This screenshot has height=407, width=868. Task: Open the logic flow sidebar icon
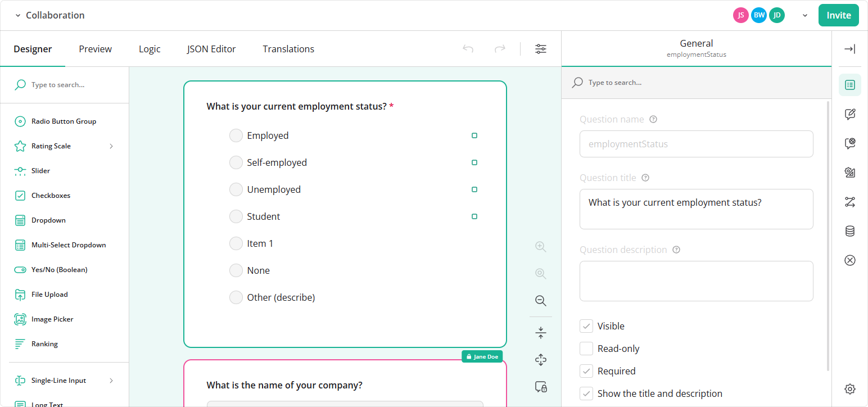[x=850, y=202]
